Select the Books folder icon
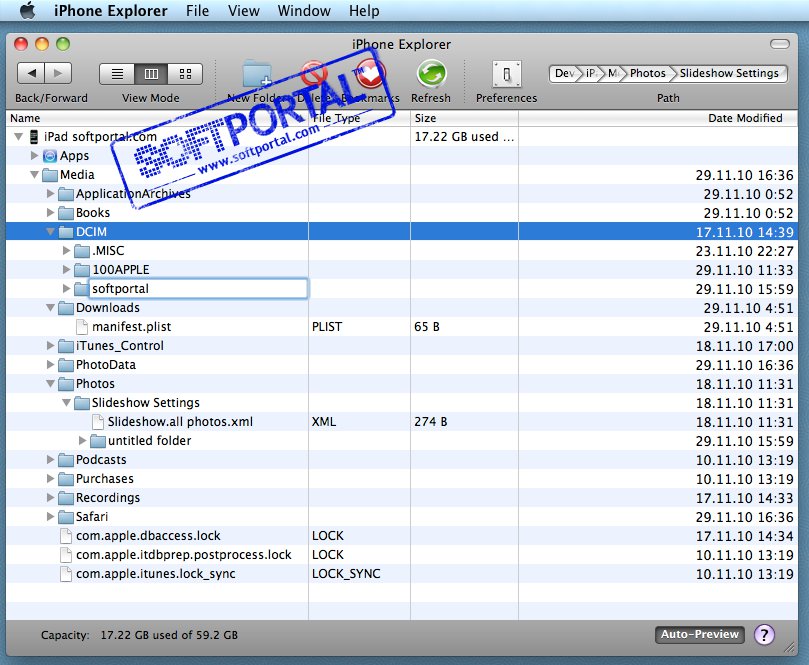Screen dimensions: 809x665 (66, 213)
